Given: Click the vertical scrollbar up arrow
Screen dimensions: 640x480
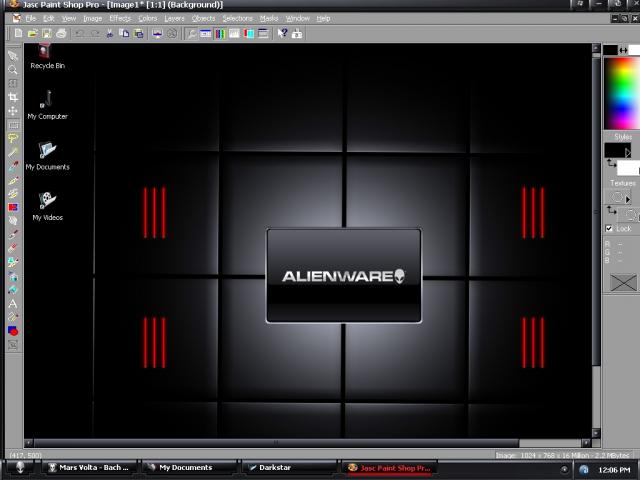Looking at the screenshot, I should pyautogui.click(x=596, y=48).
